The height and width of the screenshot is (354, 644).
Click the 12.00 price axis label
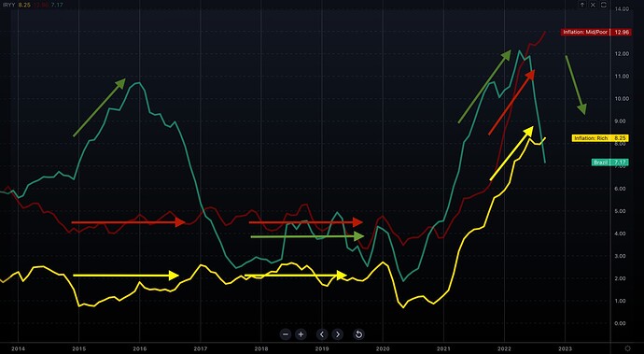point(623,54)
